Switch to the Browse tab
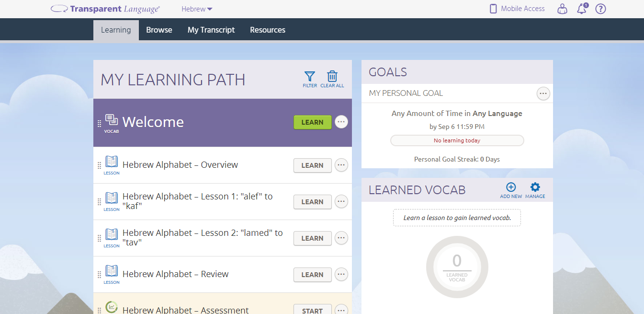This screenshot has width=644, height=314. tap(159, 30)
